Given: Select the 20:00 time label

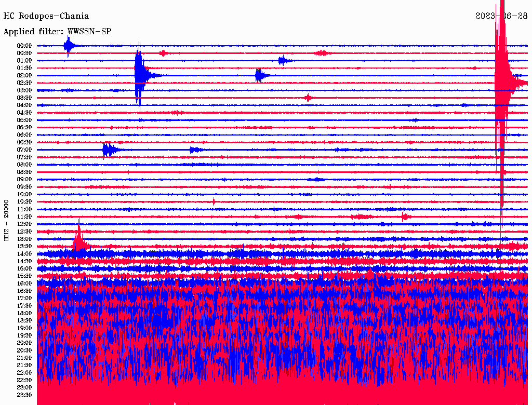Looking at the screenshot, I should 24,343.
